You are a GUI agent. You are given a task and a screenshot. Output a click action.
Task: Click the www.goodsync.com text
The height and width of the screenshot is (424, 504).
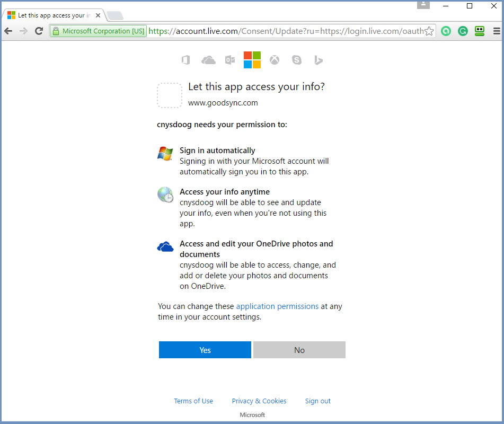223,103
